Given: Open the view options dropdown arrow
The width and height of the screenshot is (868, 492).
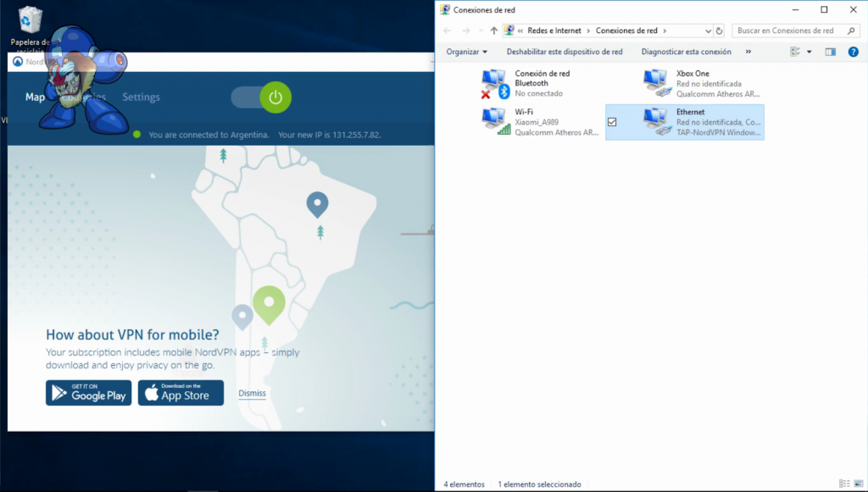Looking at the screenshot, I should click(809, 52).
